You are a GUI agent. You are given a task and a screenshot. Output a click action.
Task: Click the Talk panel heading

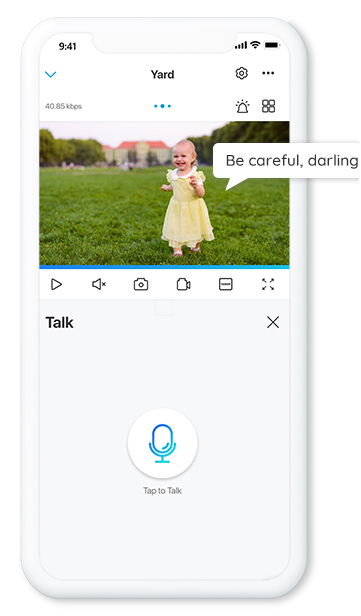tap(59, 323)
